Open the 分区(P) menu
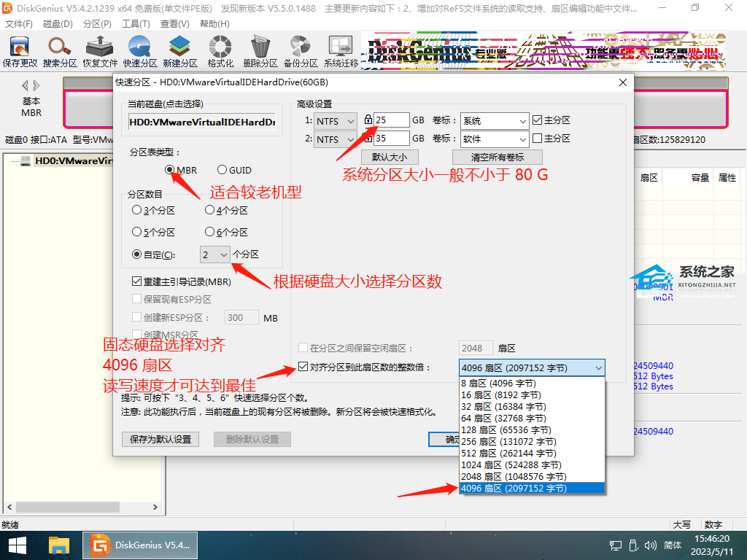Viewport: 747px width, 560px height. tap(97, 24)
